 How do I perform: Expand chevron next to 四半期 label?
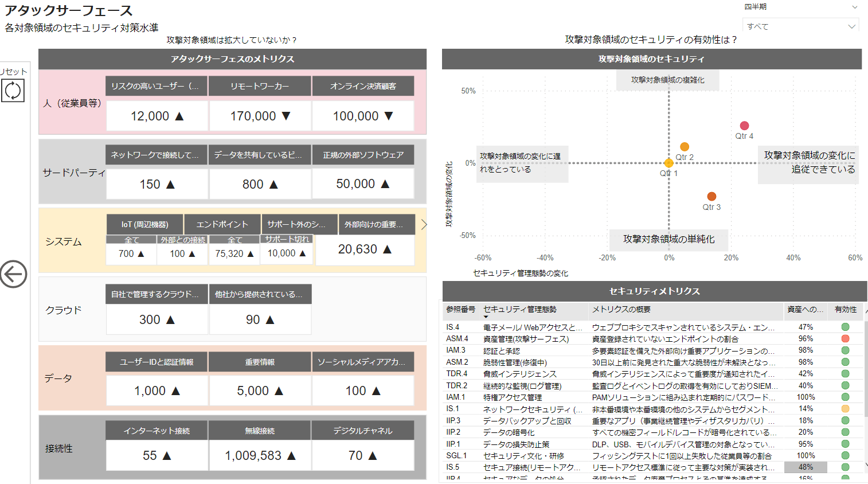tap(854, 7)
